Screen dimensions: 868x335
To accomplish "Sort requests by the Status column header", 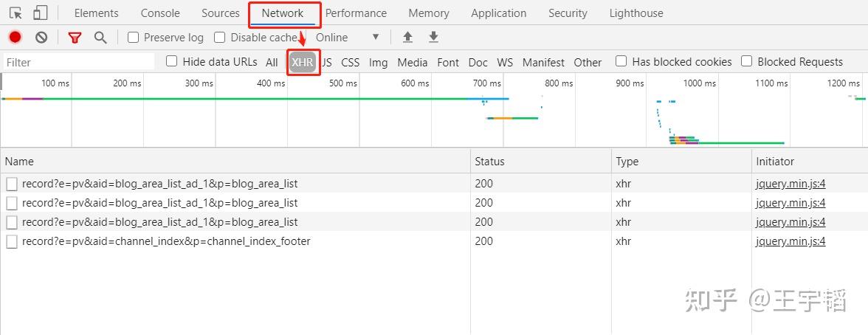I will [x=489, y=161].
